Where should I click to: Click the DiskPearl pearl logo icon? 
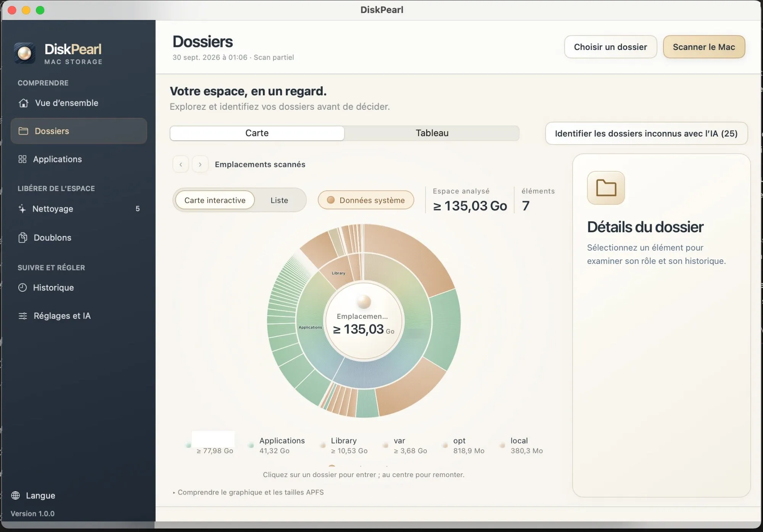[x=25, y=53]
